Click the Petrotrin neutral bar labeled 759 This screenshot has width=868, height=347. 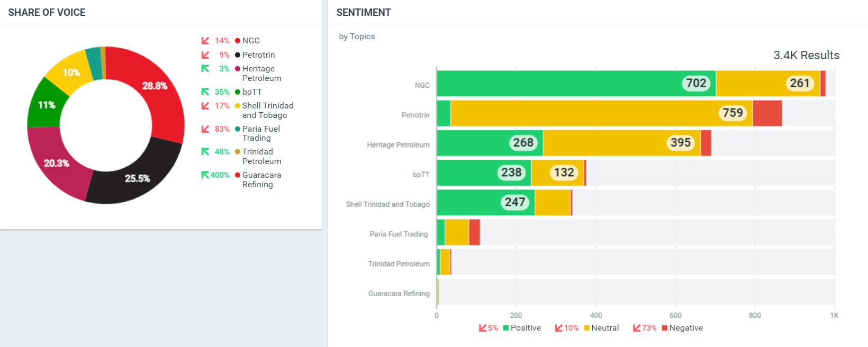point(601,113)
